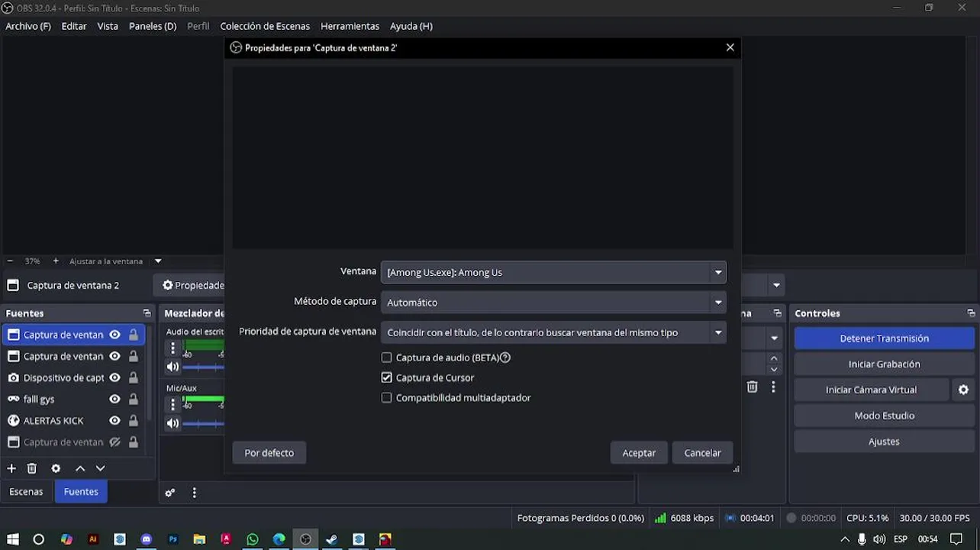Click Aceptar to confirm properties
The height and width of the screenshot is (550, 980).
coord(639,453)
